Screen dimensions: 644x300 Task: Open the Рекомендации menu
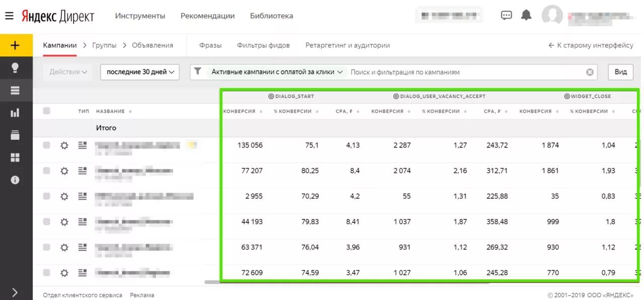(207, 16)
